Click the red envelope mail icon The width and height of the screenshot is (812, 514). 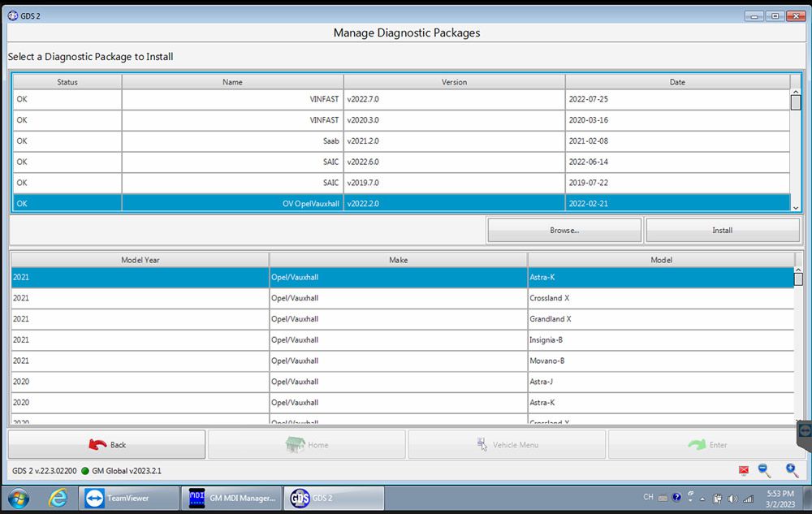click(x=743, y=471)
